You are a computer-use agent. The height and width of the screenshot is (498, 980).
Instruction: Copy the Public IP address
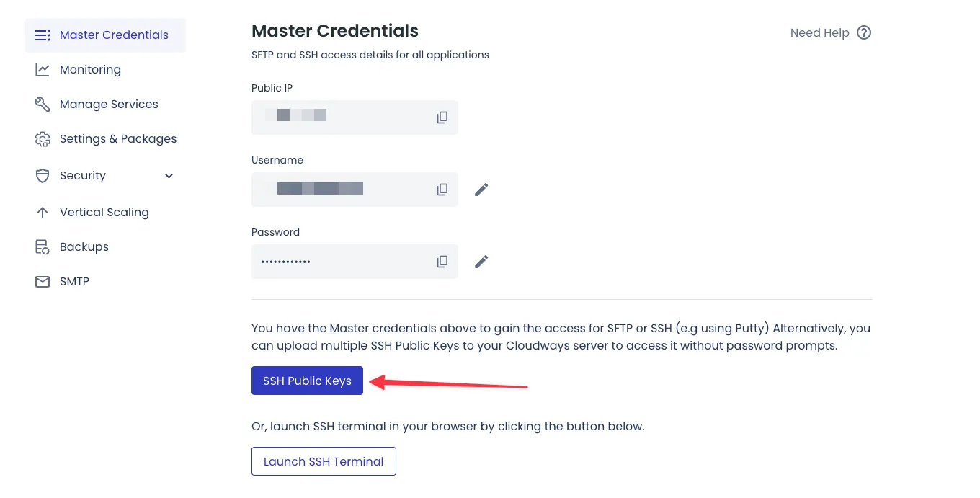(442, 117)
